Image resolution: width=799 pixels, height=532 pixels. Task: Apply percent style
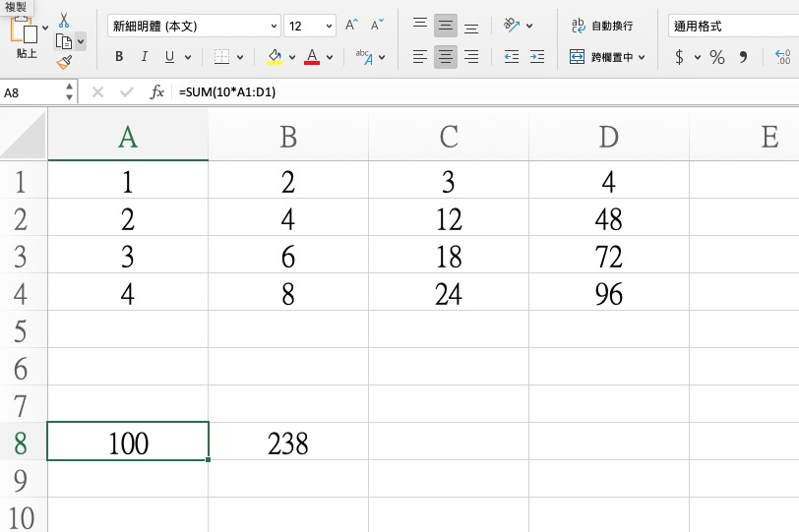[717, 56]
